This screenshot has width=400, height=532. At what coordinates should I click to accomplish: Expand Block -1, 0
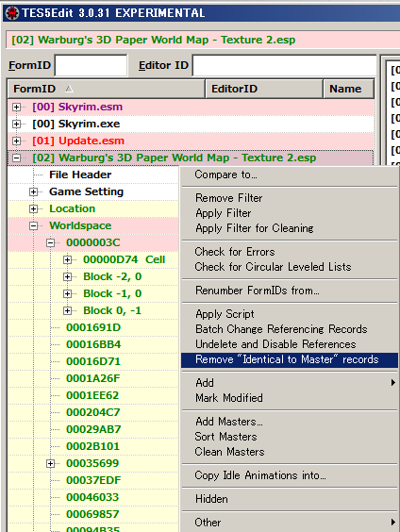(67, 293)
